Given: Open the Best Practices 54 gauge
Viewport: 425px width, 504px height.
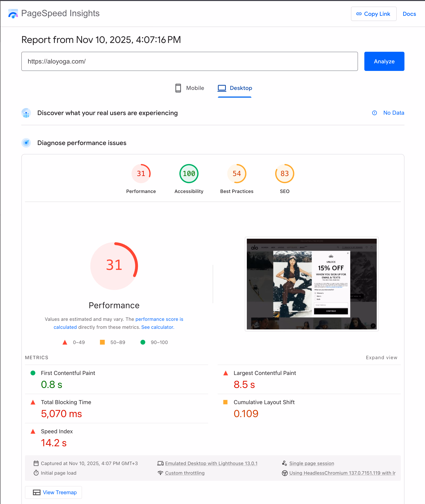Looking at the screenshot, I should [237, 174].
